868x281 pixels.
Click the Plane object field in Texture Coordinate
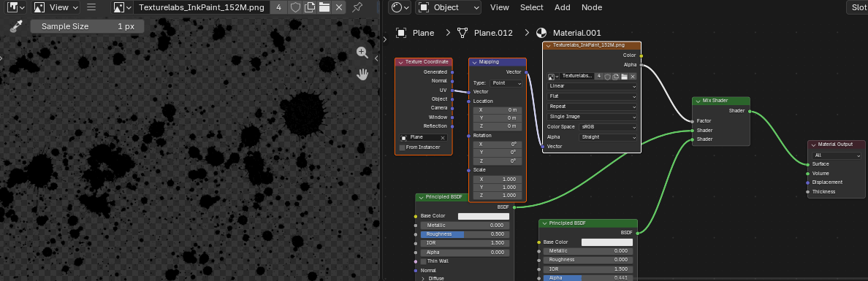(x=423, y=137)
